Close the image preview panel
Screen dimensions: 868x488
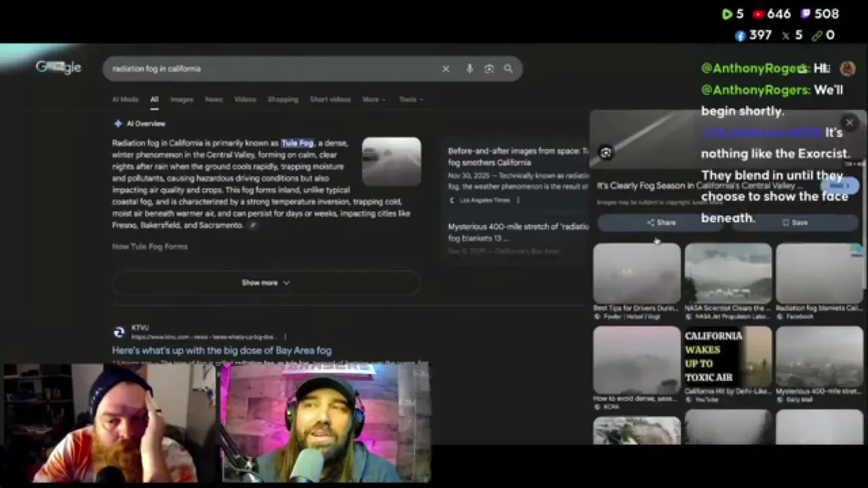click(x=849, y=123)
